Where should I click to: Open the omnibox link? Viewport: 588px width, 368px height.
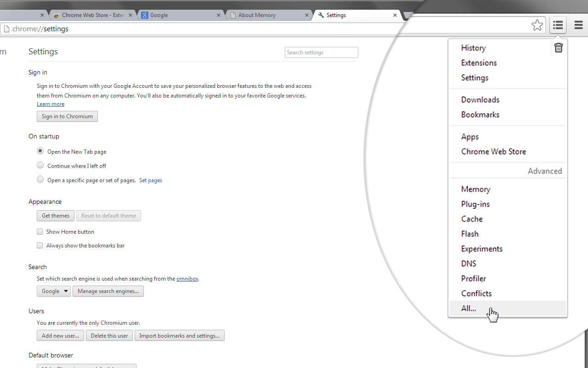pos(187,278)
